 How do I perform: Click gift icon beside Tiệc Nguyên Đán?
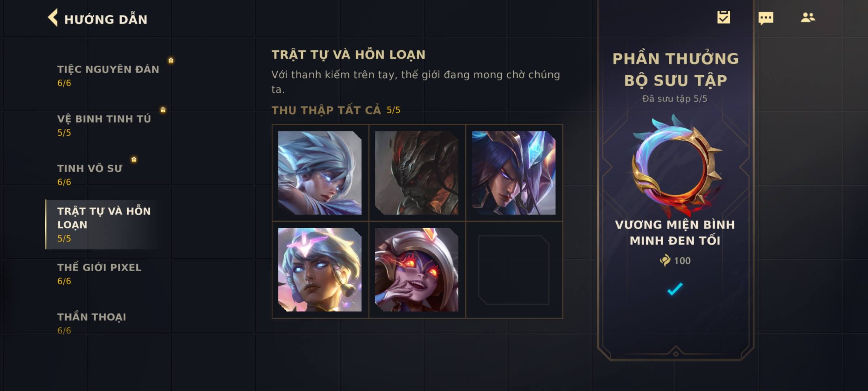click(x=171, y=60)
